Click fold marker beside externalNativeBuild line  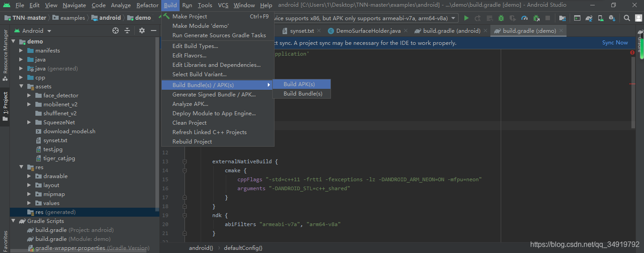coord(184,161)
